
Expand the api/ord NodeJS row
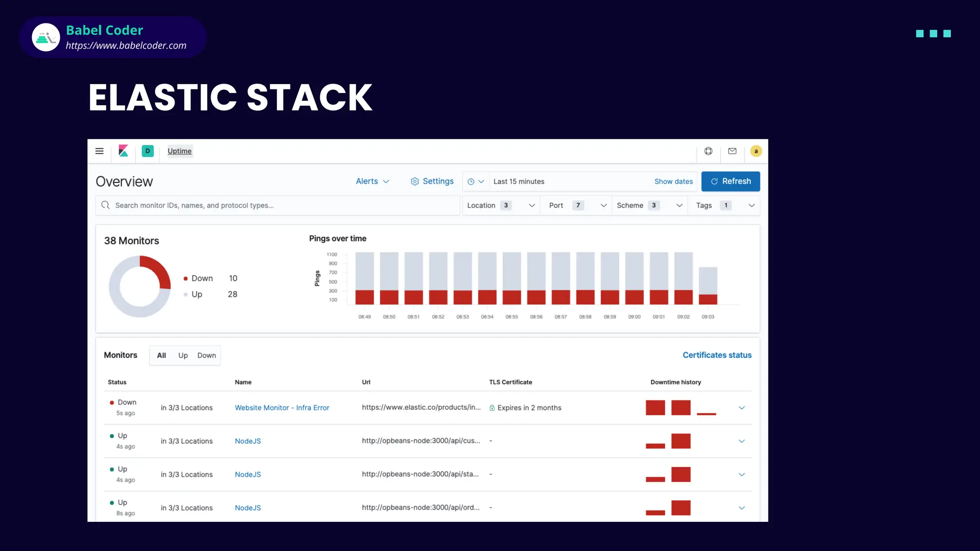742,508
